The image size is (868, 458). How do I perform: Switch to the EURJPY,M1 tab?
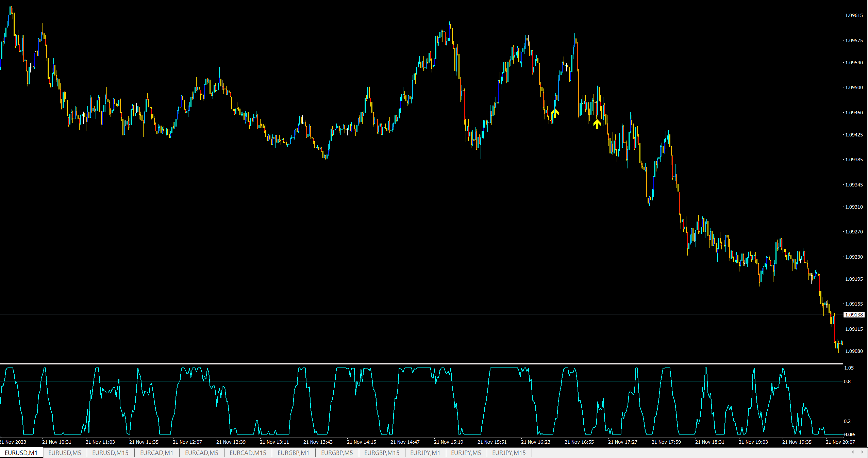pos(425,453)
